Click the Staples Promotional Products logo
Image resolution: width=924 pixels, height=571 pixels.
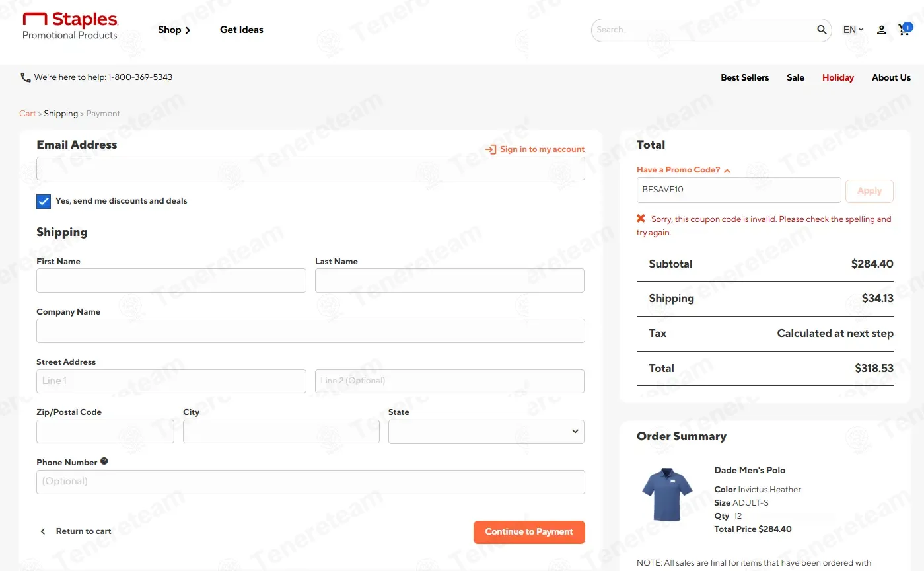point(70,26)
